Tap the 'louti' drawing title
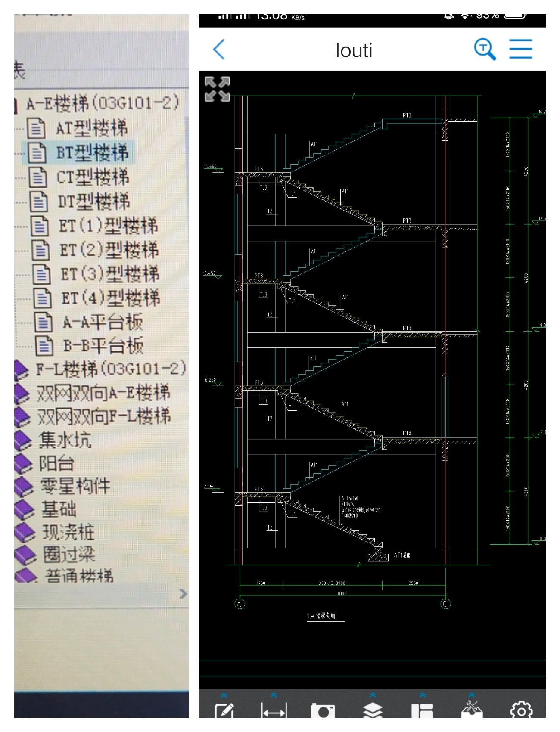Viewport: 560px width, 732px height. [354, 50]
